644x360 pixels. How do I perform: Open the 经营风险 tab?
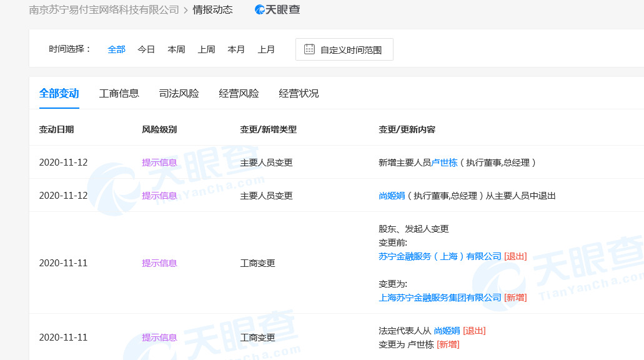tap(239, 94)
